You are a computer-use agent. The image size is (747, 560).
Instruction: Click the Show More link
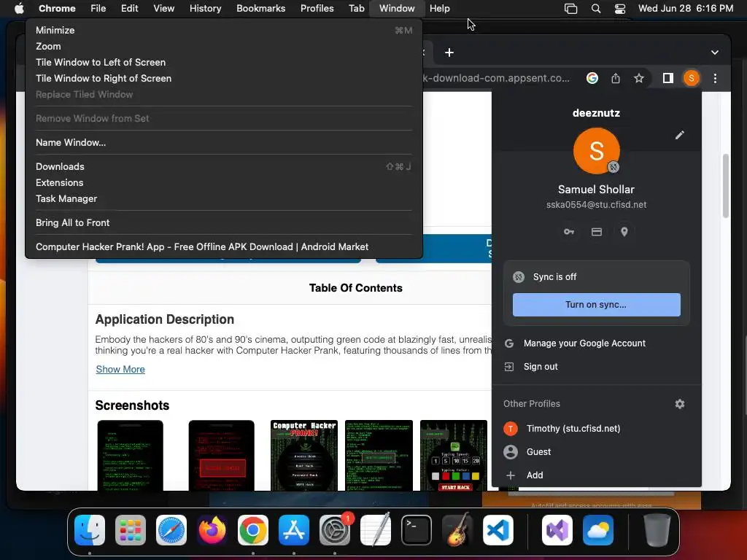point(120,370)
